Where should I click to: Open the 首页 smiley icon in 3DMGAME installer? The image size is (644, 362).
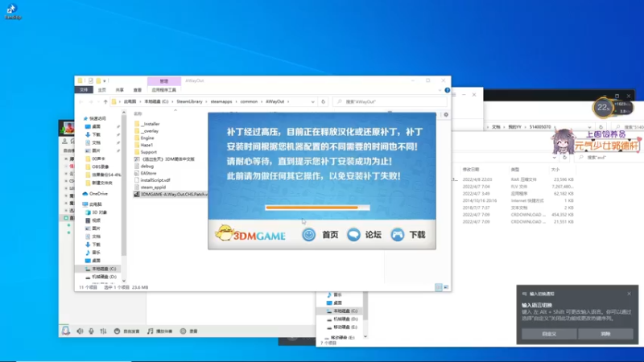(x=309, y=235)
